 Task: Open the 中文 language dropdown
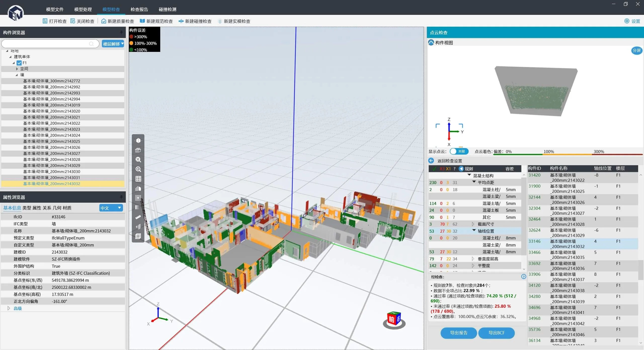[x=111, y=208]
